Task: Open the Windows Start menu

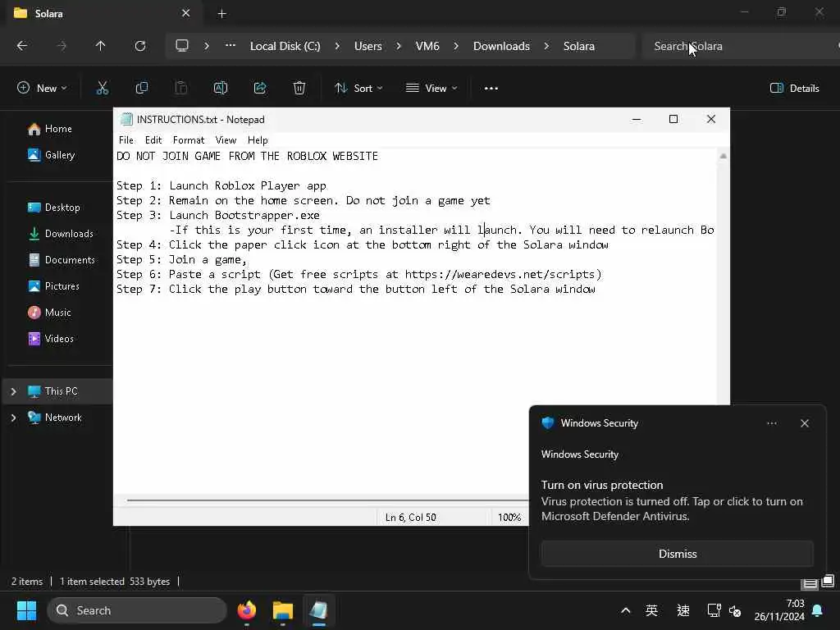Action: pos(26,610)
